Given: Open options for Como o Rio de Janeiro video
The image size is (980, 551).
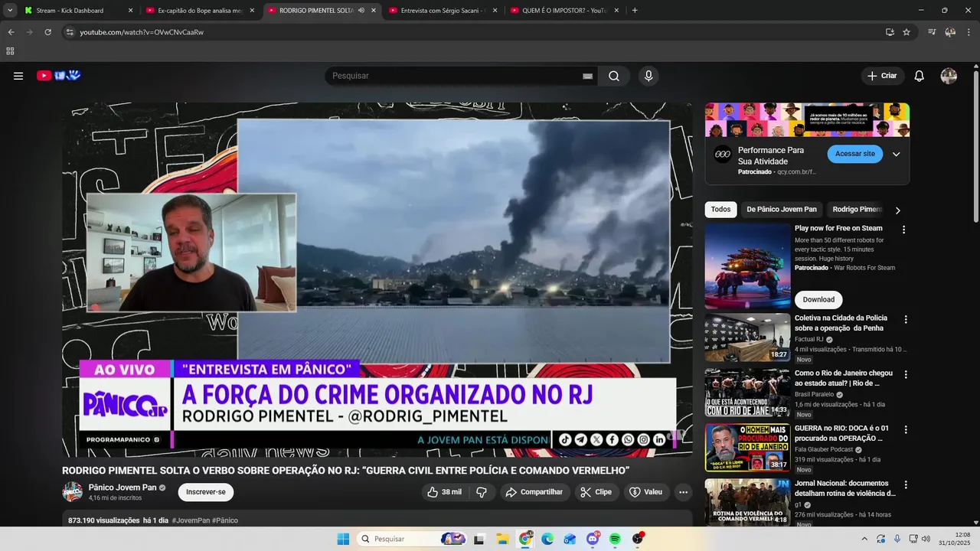Looking at the screenshot, I should 906,374.
